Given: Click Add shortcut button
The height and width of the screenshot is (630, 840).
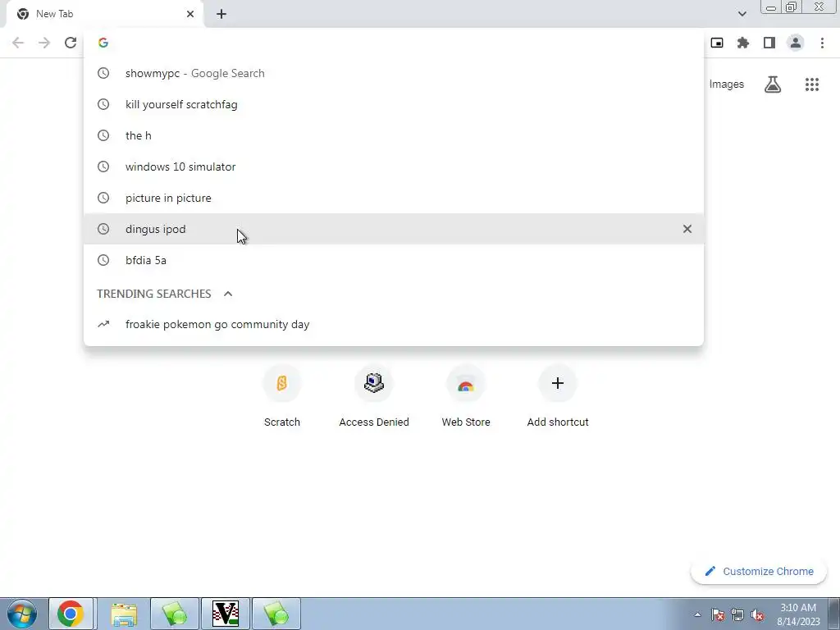Looking at the screenshot, I should 558,397.
